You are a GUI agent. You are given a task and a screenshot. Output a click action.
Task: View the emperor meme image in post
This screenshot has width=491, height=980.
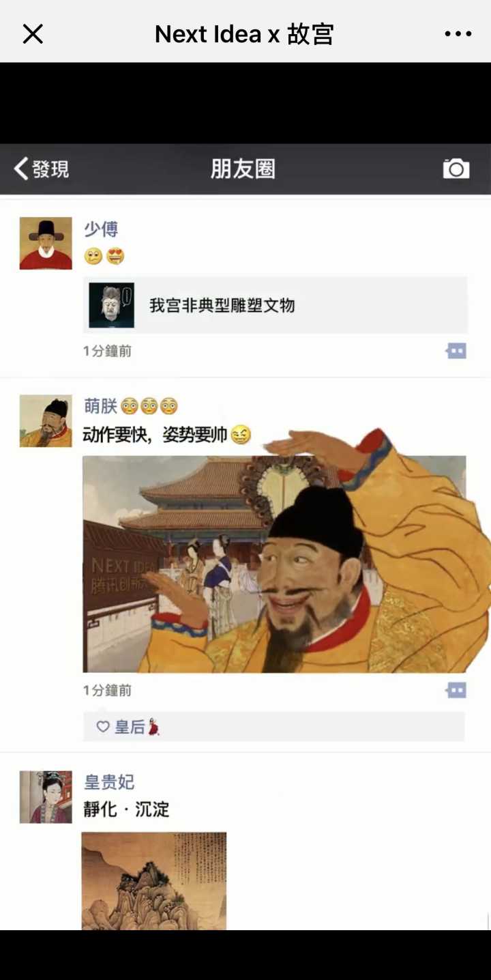tap(286, 553)
